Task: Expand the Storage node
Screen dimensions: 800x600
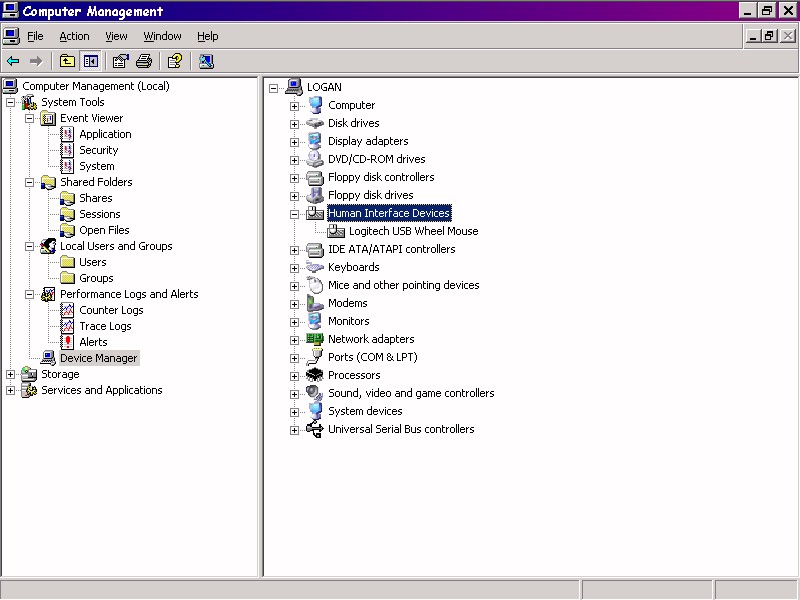Action: click(10, 374)
